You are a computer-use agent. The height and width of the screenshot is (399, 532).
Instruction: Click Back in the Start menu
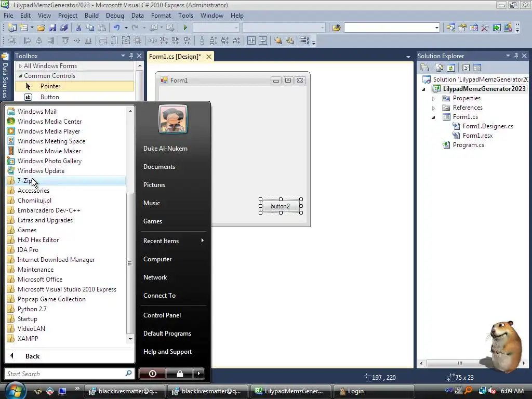coord(32,356)
